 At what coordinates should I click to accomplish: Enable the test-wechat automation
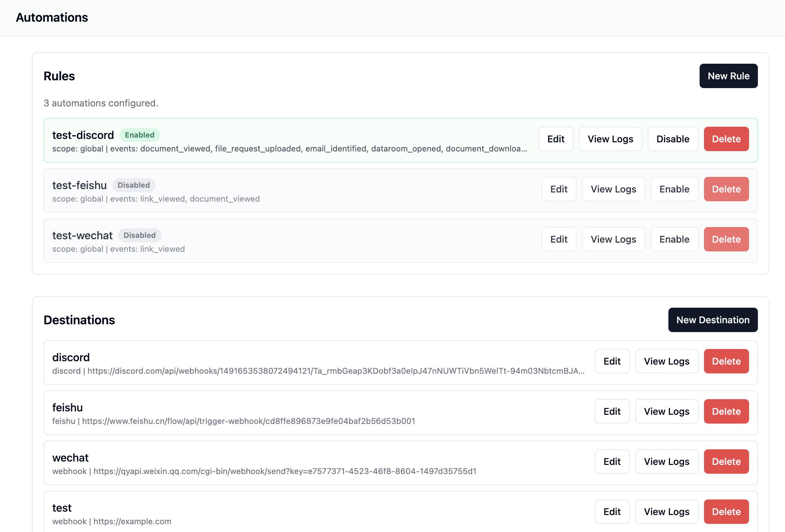674,239
